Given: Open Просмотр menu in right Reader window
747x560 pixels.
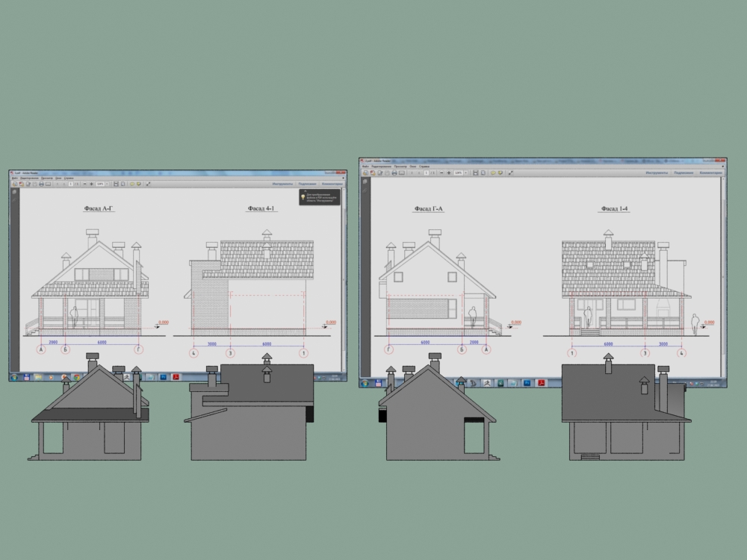Looking at the screenshot, I should point(400,167).
